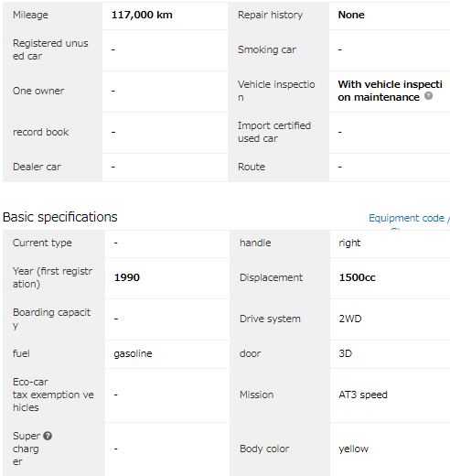Click the 'With vehicle inspection maintenance' text
450x476 pixels.
tap(390, 91)
